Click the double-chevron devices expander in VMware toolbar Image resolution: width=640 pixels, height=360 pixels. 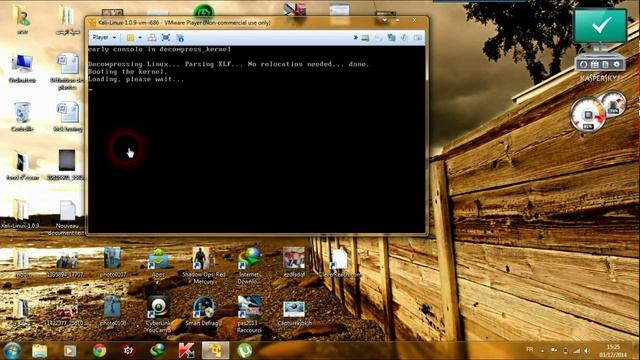click(x=355, y=38)
